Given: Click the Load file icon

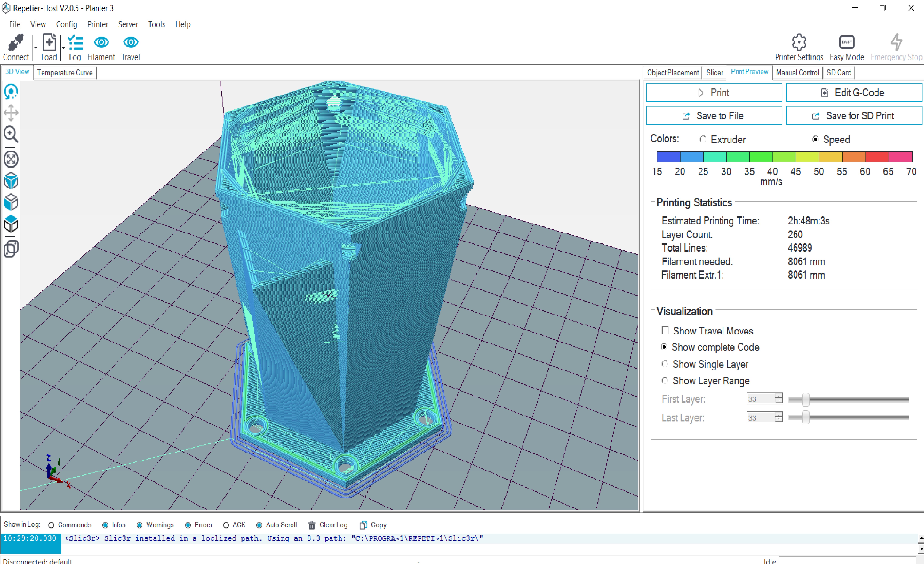Looking at the screenshot, I should point(49,42).
